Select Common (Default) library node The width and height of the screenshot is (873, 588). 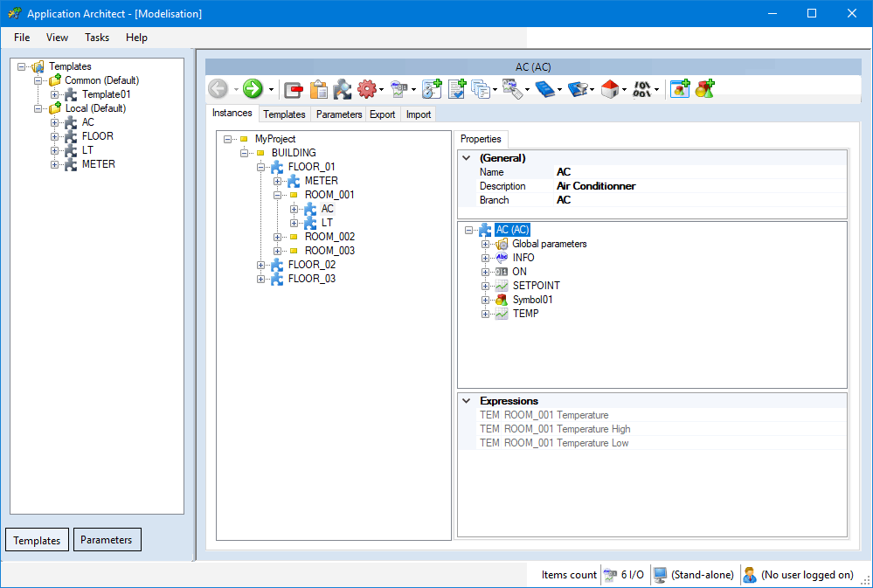(x=102, y=80)
